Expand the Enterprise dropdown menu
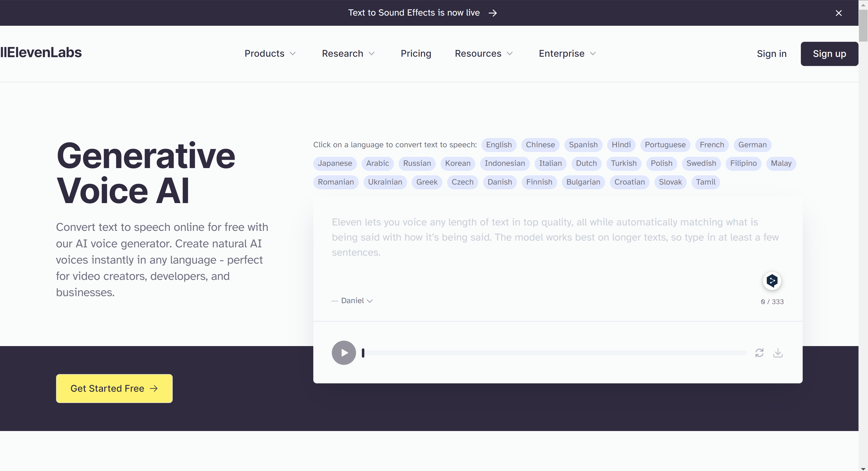This screenshot has height=471, width=868. click(567, 53)
